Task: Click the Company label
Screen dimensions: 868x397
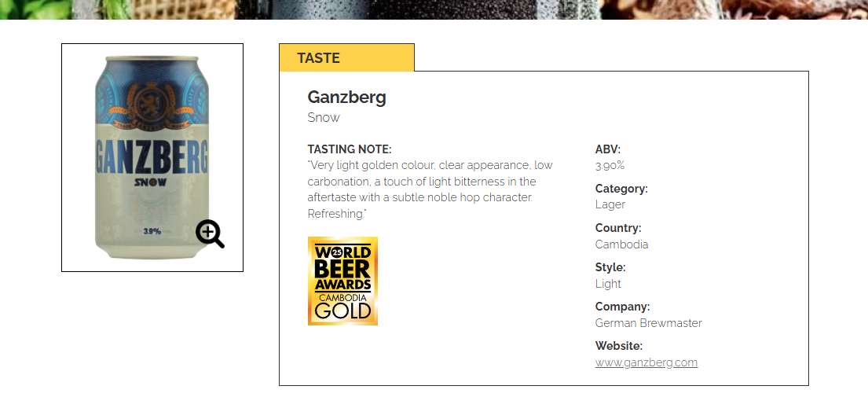Action: coord(622,307)
